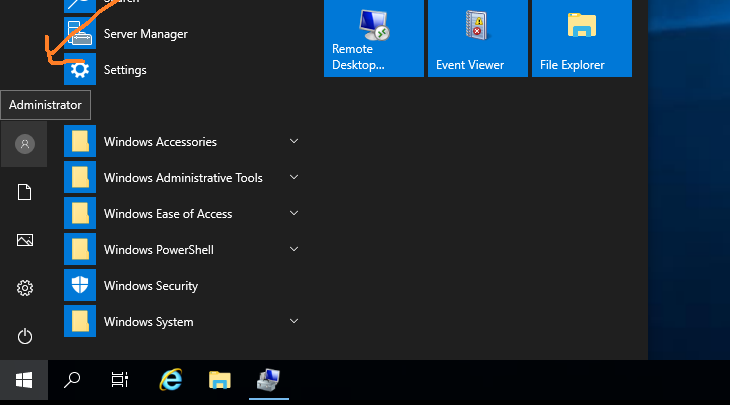Expand Windows Administrative Tools chevron
Image resolution: width=730 pixels, height=405 pixels.
(294, 177)
